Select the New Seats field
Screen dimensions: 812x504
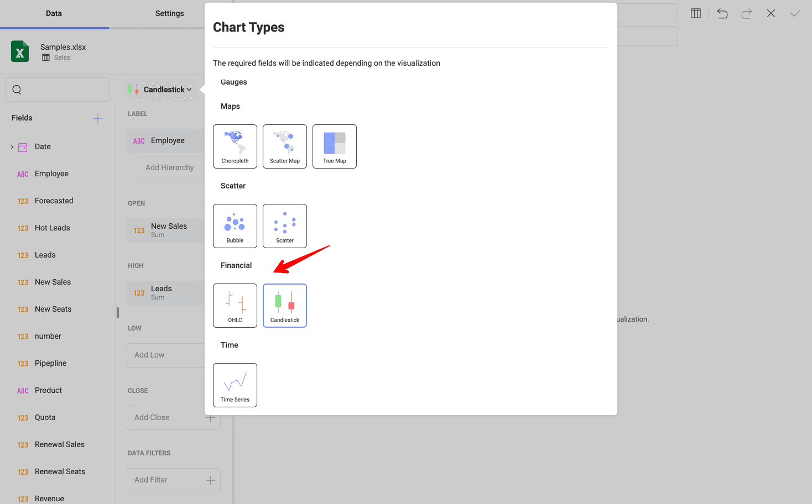coord(53,309)
